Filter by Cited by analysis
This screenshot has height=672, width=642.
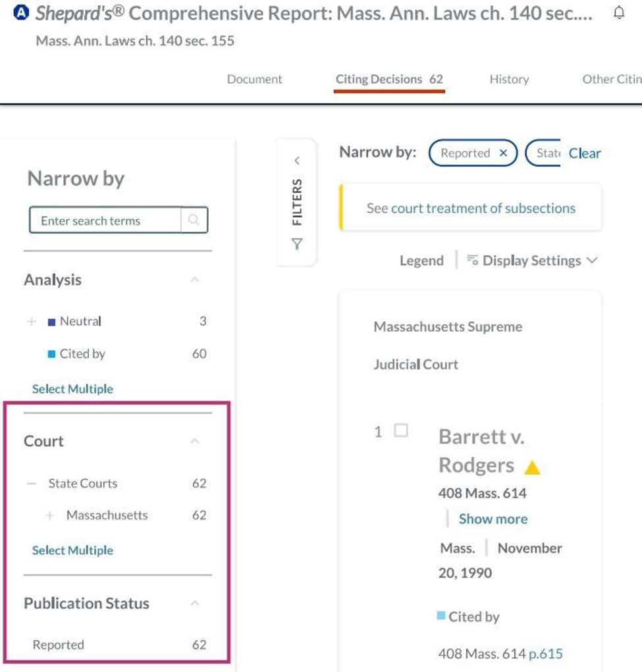(x=82, y=353)
